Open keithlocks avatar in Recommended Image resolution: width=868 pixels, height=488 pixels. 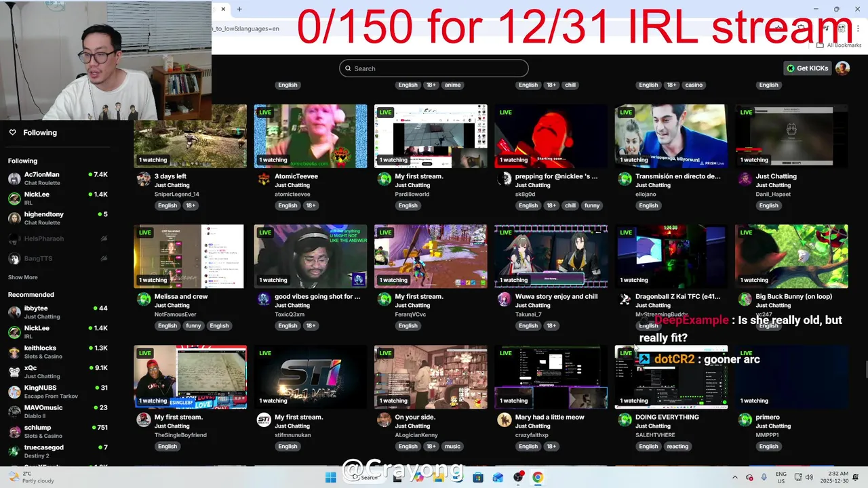(x=14, y=352)
